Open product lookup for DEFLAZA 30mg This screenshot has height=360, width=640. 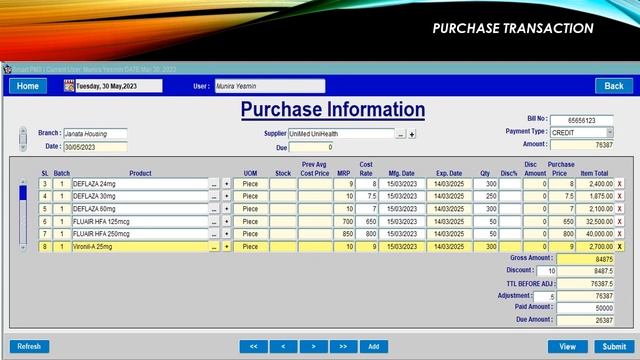[x=214, y=196]
